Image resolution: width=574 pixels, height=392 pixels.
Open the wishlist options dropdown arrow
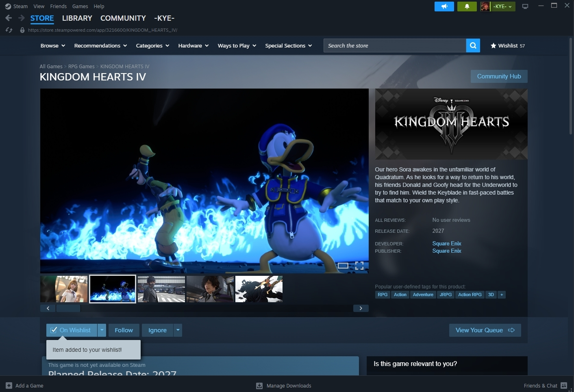coord(102,330)
